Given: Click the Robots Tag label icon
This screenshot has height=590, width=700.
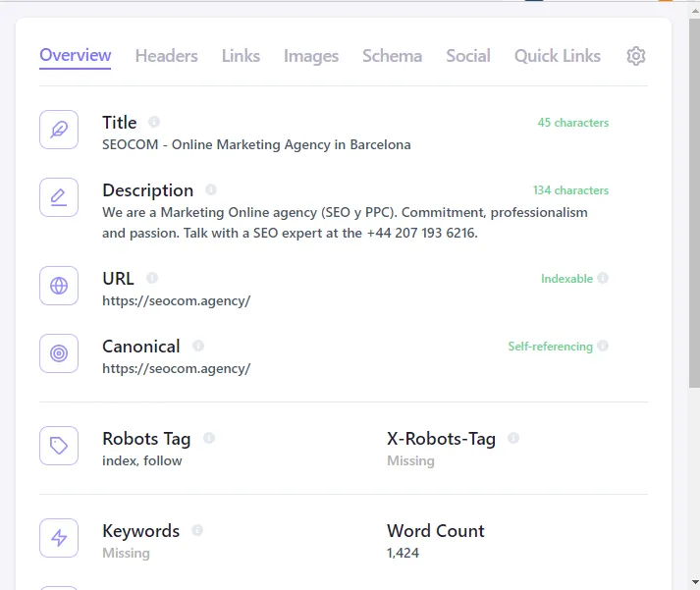Looking at the screenshot, I should point(59,446).
